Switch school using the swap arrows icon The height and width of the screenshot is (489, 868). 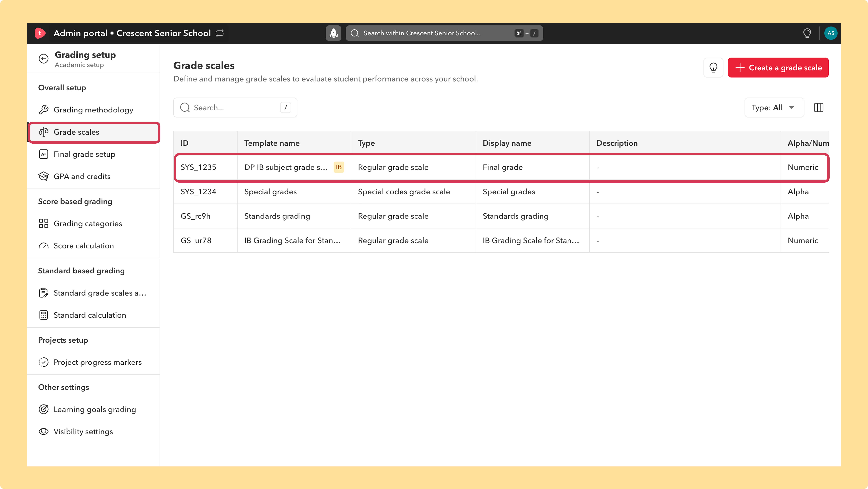coord(220,33)
